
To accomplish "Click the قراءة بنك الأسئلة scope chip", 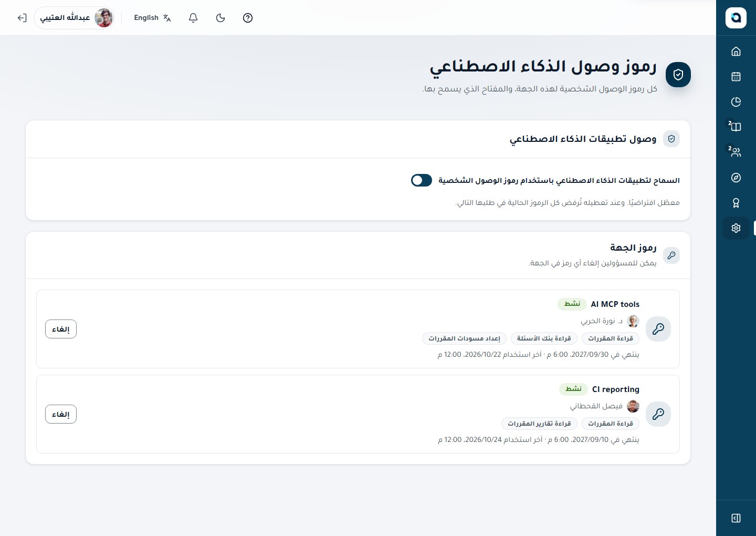I will (544, 338).
